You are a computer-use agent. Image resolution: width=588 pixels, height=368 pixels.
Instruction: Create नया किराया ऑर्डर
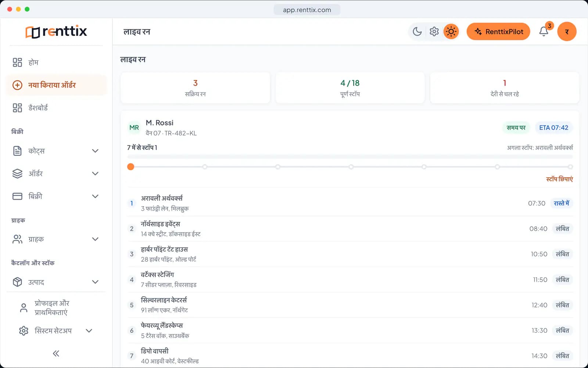[x=56, y=85]
